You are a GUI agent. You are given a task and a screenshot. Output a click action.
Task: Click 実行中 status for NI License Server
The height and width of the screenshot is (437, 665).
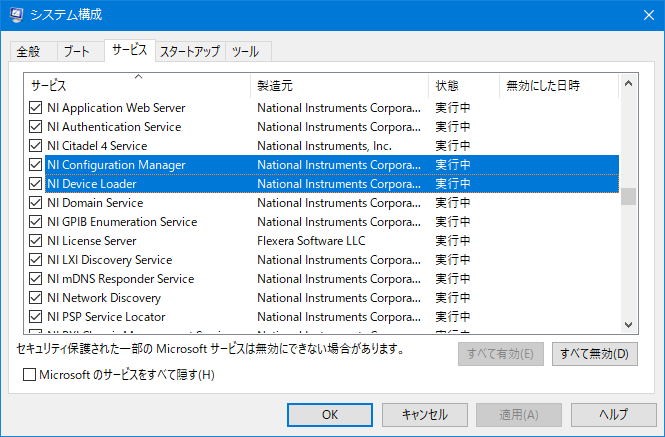click(x=453, y=241)
